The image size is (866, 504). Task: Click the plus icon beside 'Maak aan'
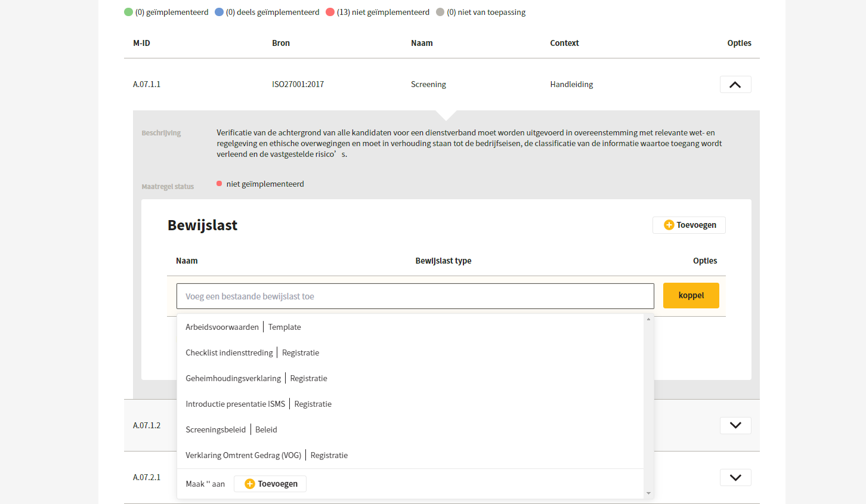250,484
